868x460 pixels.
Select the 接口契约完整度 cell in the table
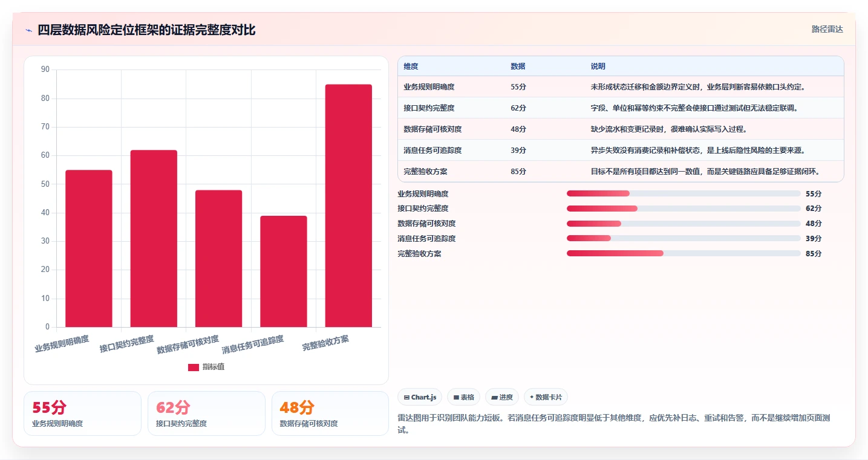(429, 108)
